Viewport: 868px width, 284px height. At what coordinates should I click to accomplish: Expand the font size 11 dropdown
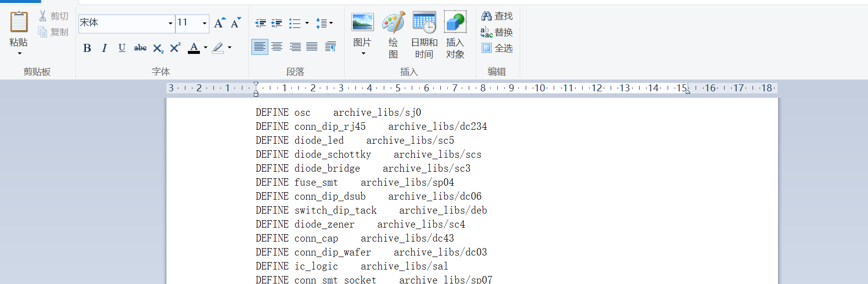(x=204, y=23)
